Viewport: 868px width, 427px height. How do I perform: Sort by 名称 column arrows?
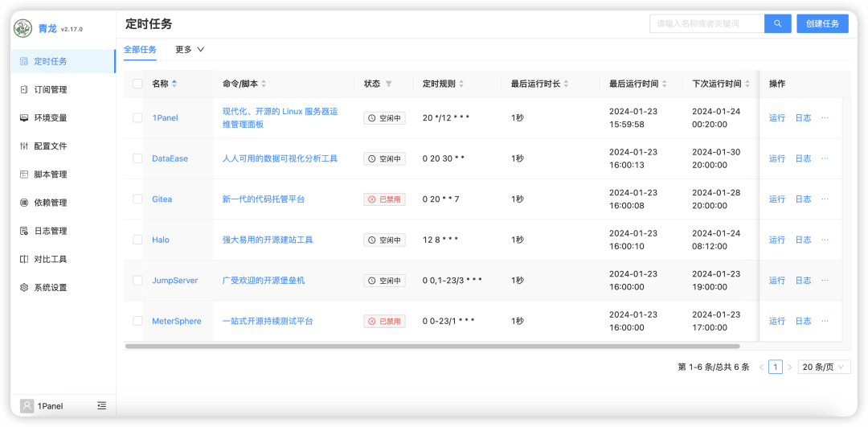[x=174, y=84]
